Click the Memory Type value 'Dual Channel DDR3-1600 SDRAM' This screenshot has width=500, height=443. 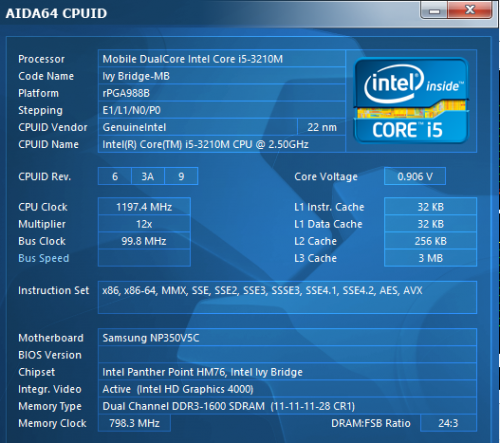287,406
